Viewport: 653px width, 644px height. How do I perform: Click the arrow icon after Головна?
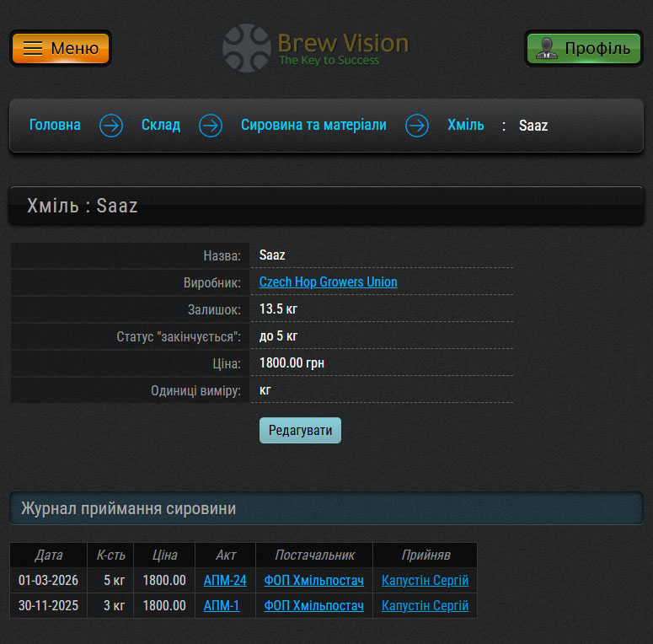tap(111, 126)
